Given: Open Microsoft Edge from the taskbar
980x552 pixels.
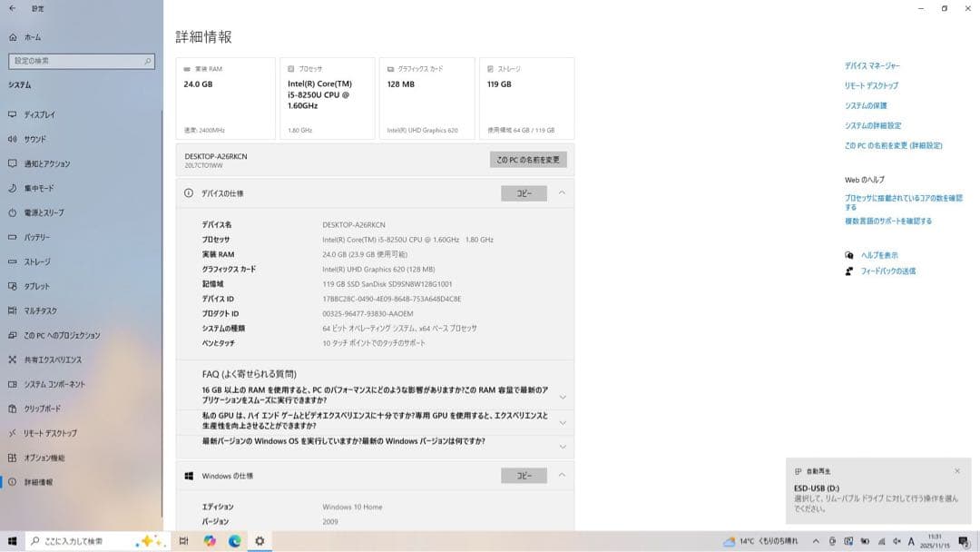Looking at the screenshot, I should pyautogui.click(x=234, y=540).
